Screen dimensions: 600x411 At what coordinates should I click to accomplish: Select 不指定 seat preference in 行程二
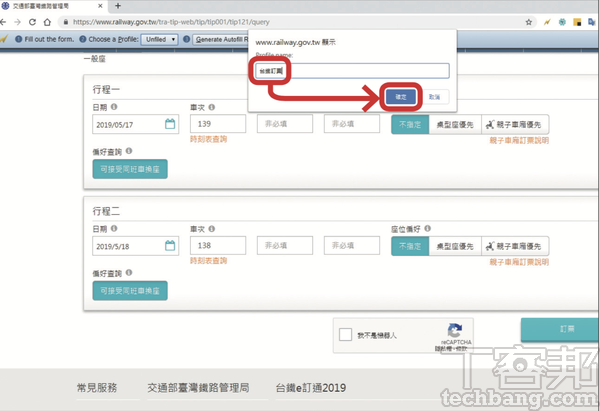click(x=410, y=246)
